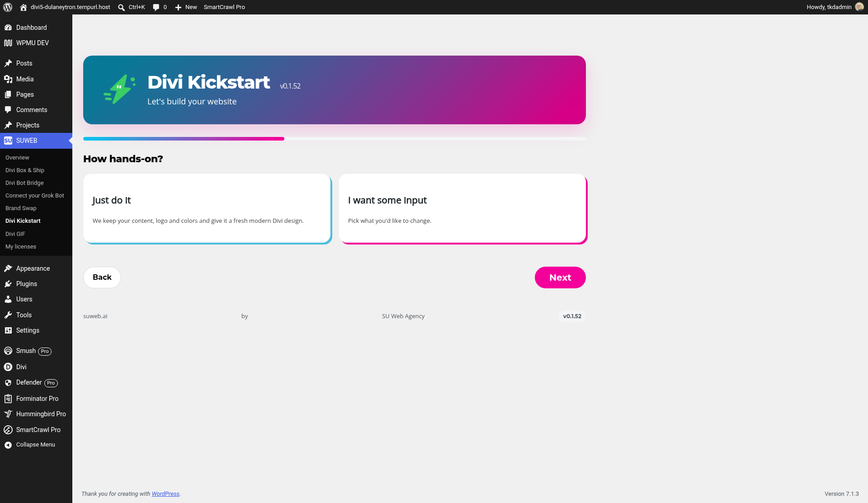Open Forminator Pro sidebar item
This screenshot has width=868, height=503.
pyautogui.click(x=36, y=399)
